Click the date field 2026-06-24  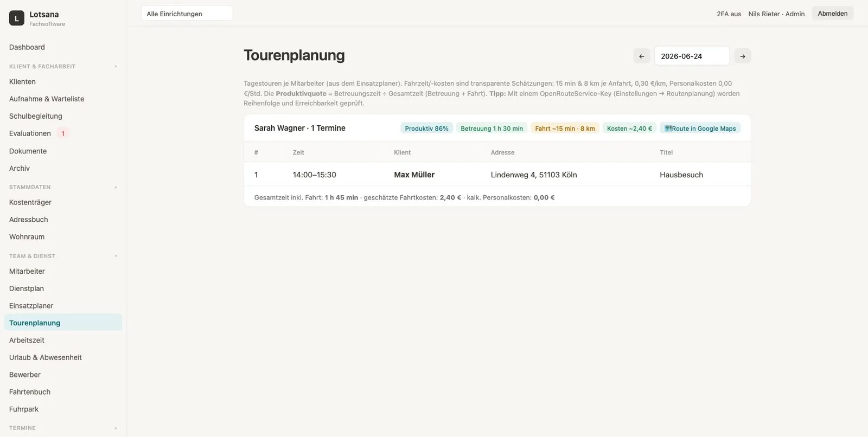[692, 56]
